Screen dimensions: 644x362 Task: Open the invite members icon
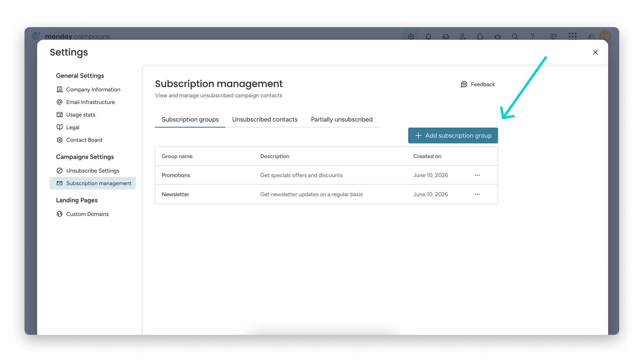pos(463,37)
